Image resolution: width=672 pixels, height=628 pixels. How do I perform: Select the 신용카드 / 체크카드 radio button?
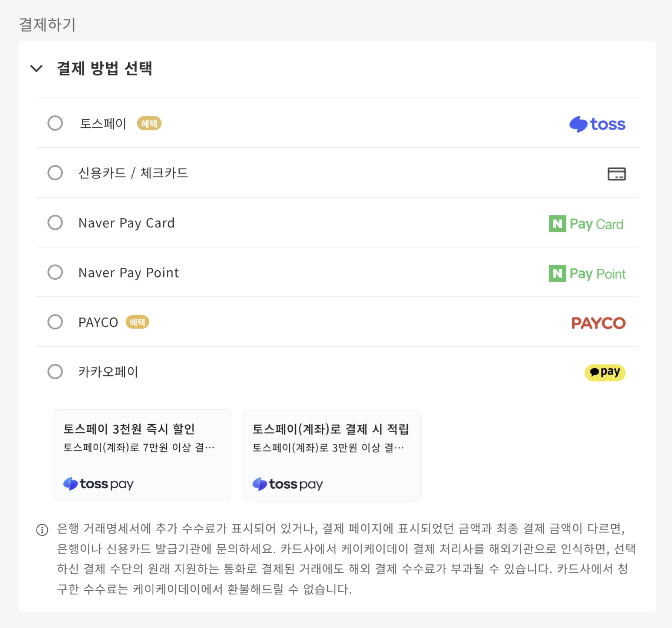coord(55,173)
